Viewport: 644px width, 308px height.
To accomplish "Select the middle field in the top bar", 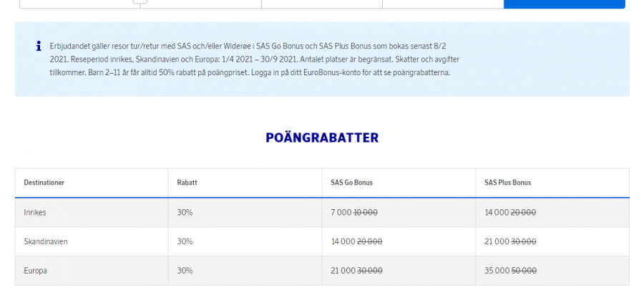I will click(x=322, y=4).
